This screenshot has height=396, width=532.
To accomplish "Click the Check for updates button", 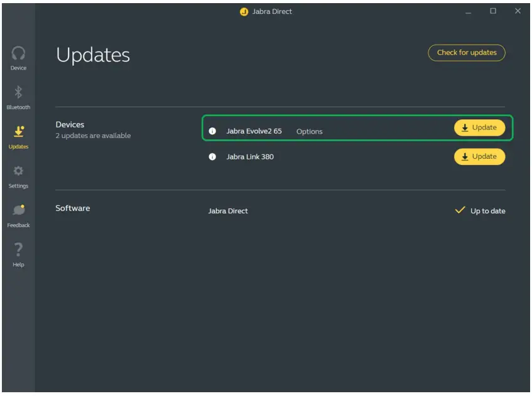I will pyautogui.click(x=467, y=53).
